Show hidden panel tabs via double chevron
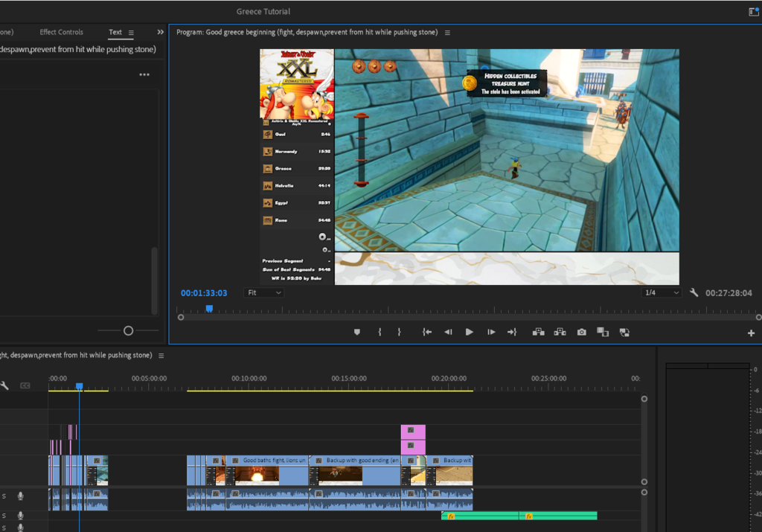 click(x=161, y=32)
